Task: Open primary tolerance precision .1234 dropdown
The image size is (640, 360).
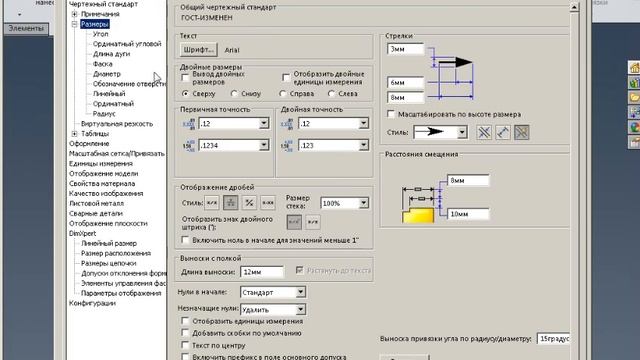Action: 264,145
